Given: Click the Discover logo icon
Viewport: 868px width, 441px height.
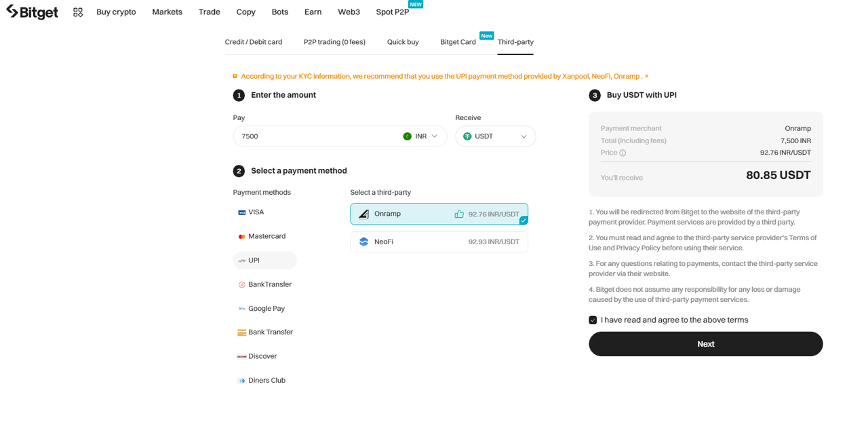Looking at the screenshot, I should 242,356.
